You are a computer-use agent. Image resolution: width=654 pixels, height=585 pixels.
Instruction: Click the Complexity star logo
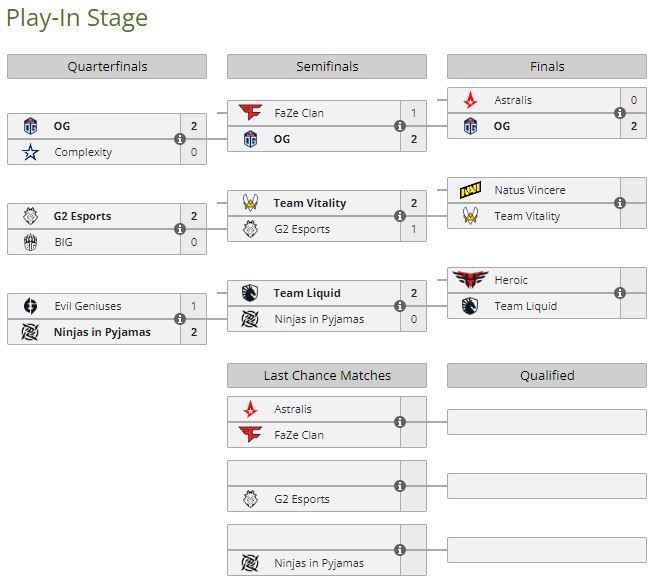coord(30,152)
